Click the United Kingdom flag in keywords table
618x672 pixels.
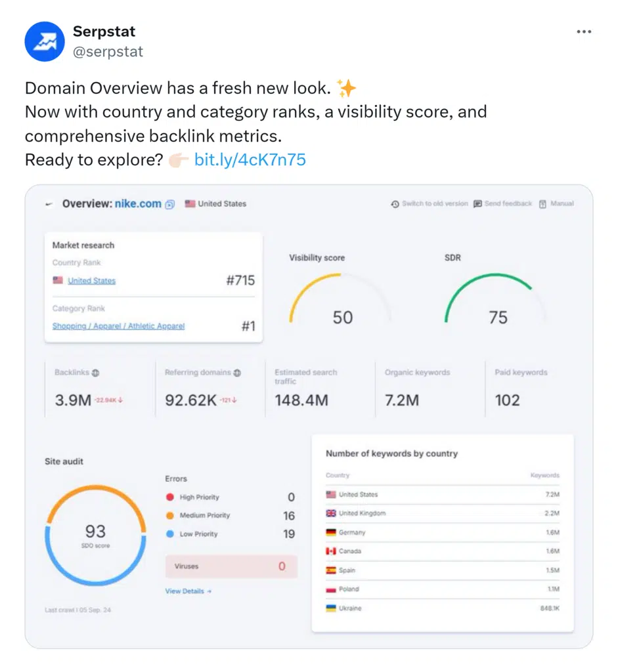click(331, 513)
